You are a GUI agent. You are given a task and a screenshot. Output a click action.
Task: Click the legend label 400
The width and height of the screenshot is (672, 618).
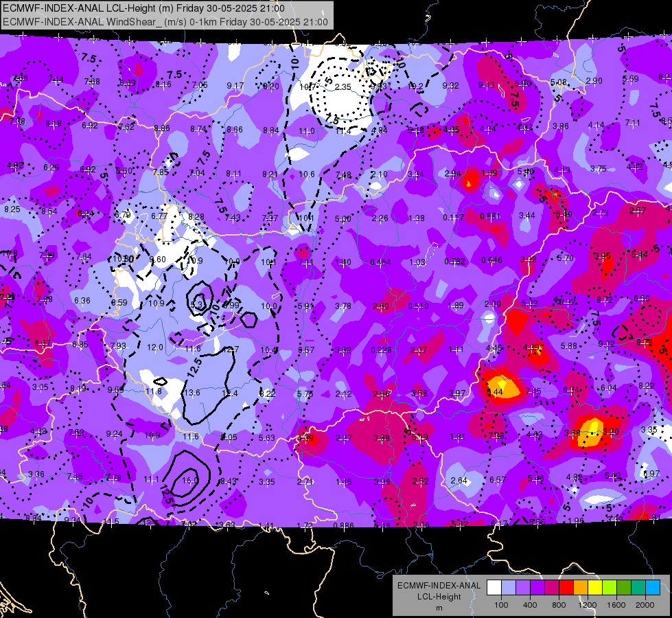click(530, 605)
